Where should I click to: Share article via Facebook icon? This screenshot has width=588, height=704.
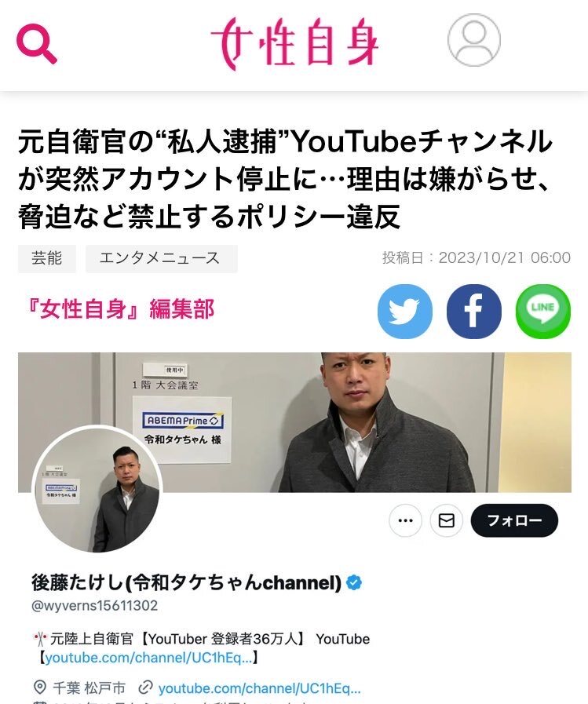tap(474, 311)
